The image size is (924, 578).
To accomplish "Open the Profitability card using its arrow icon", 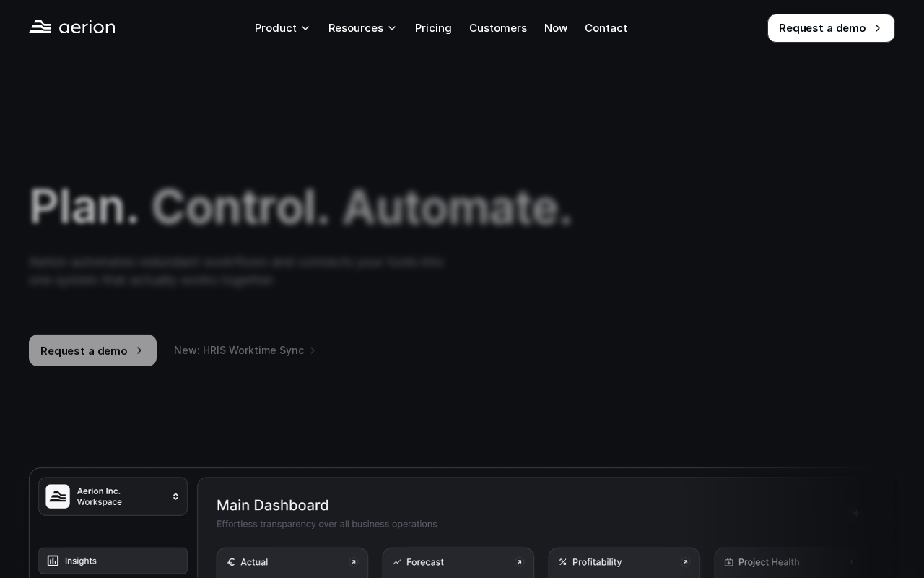I will (x=686, y=562).
